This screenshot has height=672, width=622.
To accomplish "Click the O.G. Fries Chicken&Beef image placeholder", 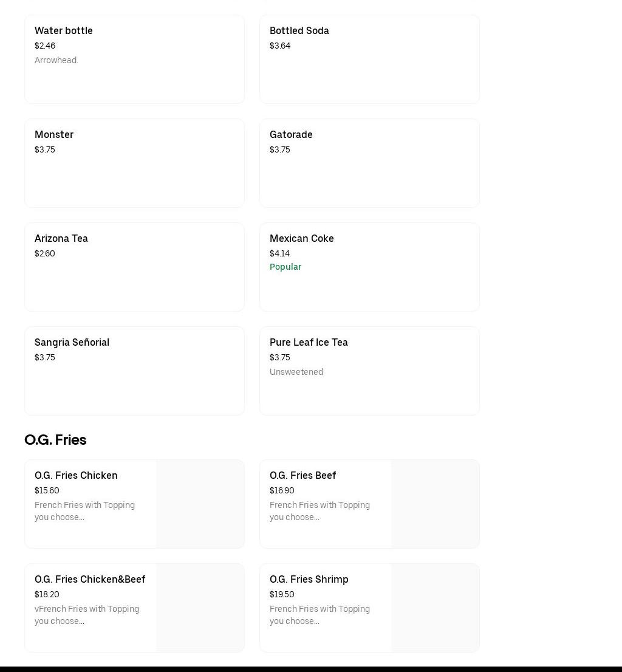I will point(200,608).
